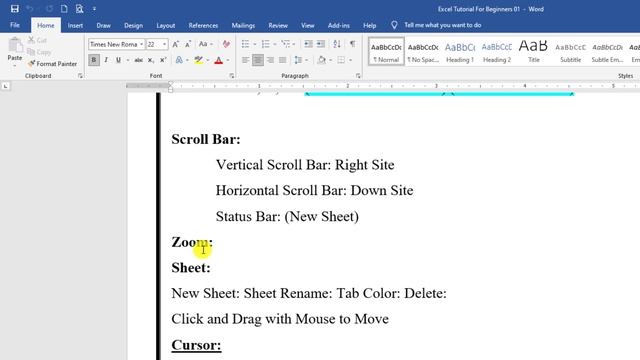Click the Sort A-Z icon

pyautogui.click(x=337, y=44)
